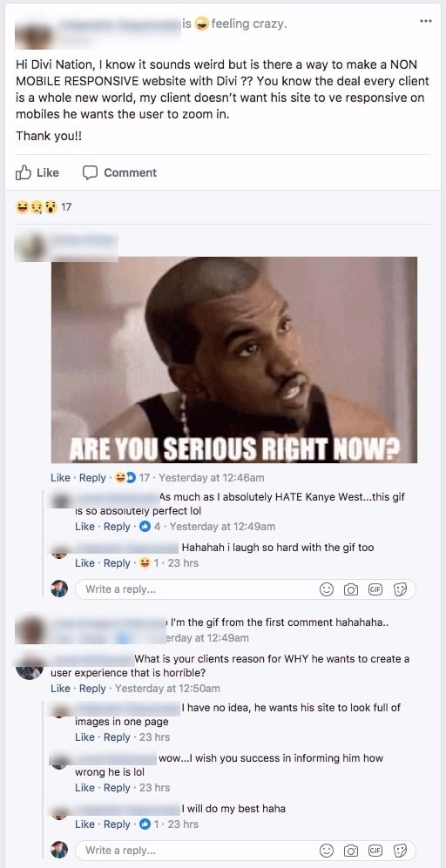Reply to 'What is your clients reason' comment
This screenshot has width=446, height=868.
pos(92,689)
